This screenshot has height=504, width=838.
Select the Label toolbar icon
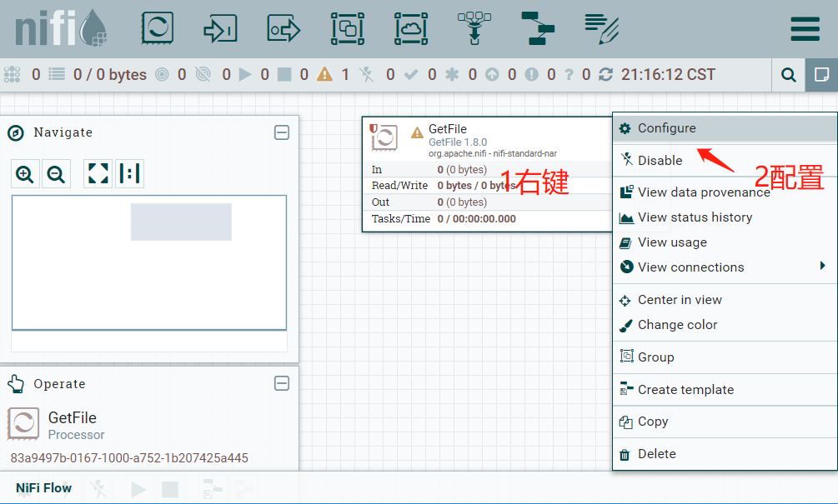(x=602, y=28)
